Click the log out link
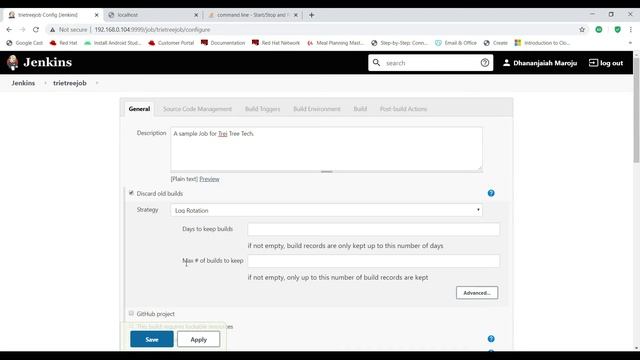640x360 pixels. (611, 63)
